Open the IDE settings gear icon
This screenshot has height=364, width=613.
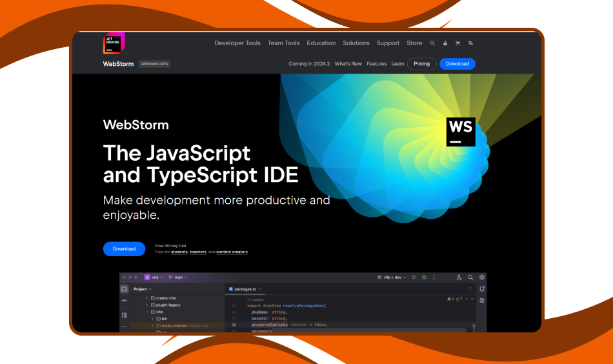(482, 278)
